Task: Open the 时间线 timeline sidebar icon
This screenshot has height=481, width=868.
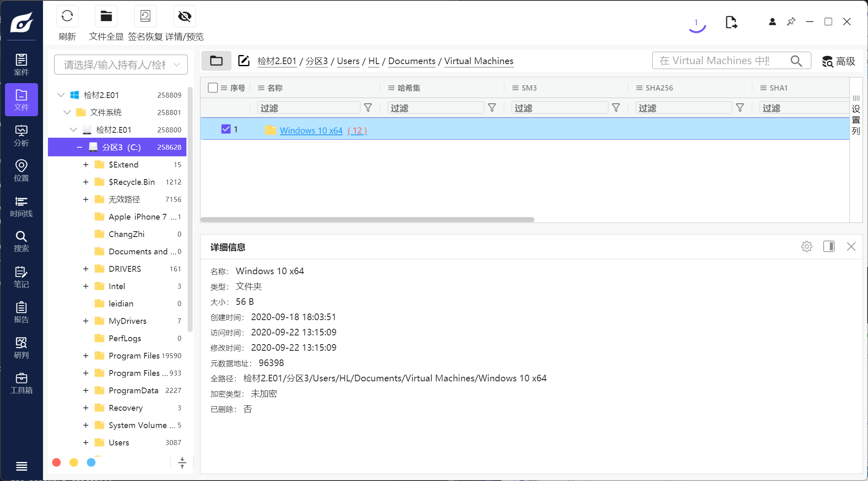Action: coord(21,206)
